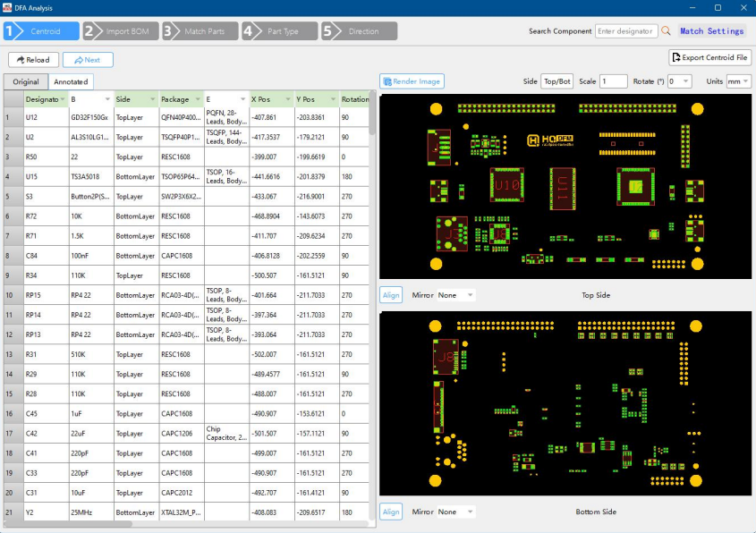Click Export Centroid File button
The width and height of the screenshot is (756, 533).
pyautogui.click(x=709, y=58)
